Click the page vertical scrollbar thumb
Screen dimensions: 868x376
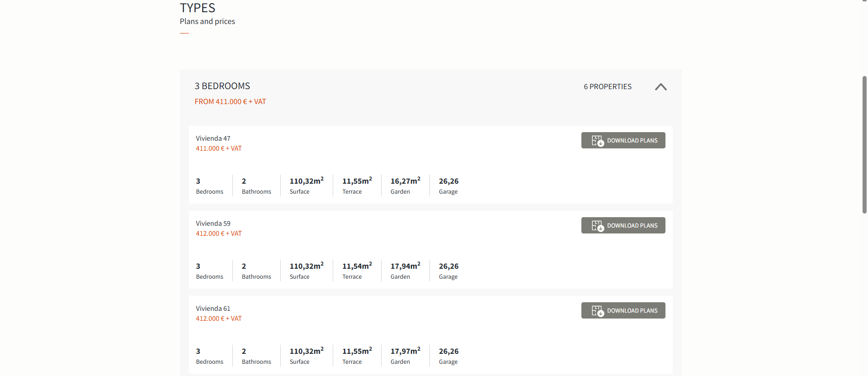(864, 145)
